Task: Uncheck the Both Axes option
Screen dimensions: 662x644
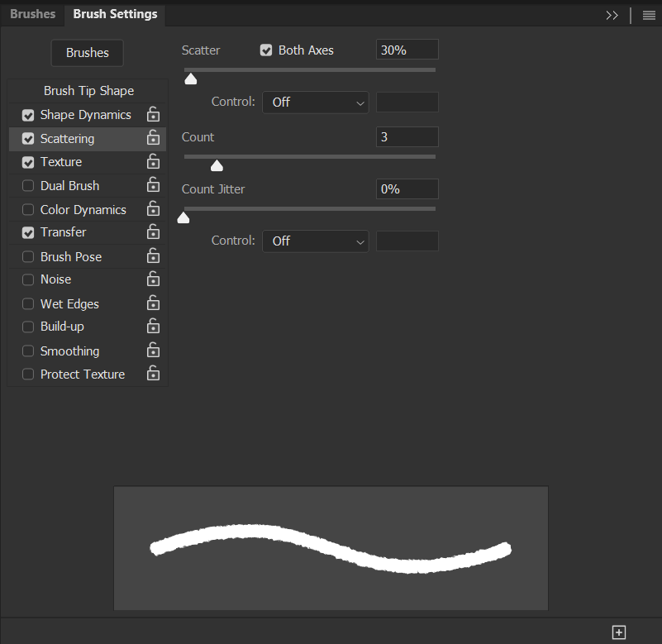Action: coord(266,50)
